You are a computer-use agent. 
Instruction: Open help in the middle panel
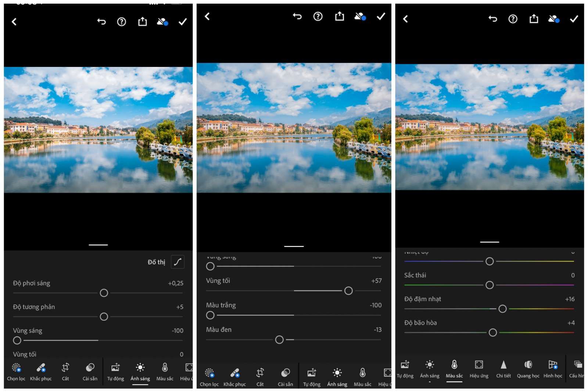pyautogui.click(x=318, y=16)
